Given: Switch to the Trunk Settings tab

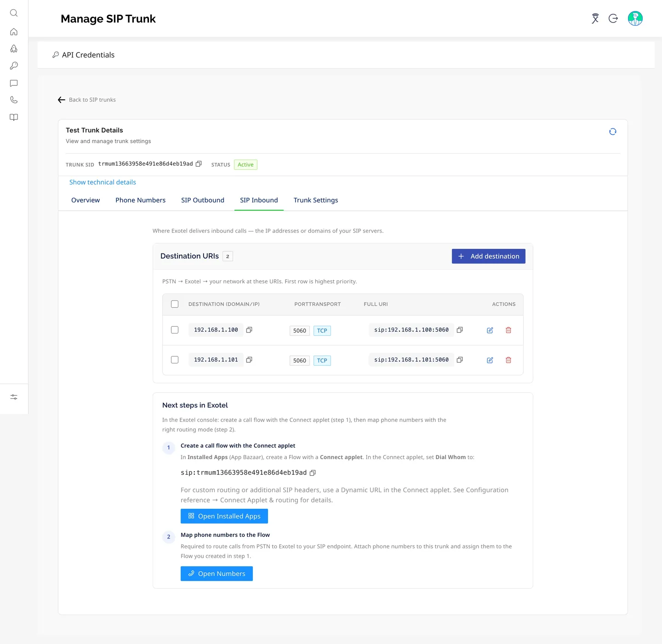Looking at the screenshot, I should (x=316, y=200).
